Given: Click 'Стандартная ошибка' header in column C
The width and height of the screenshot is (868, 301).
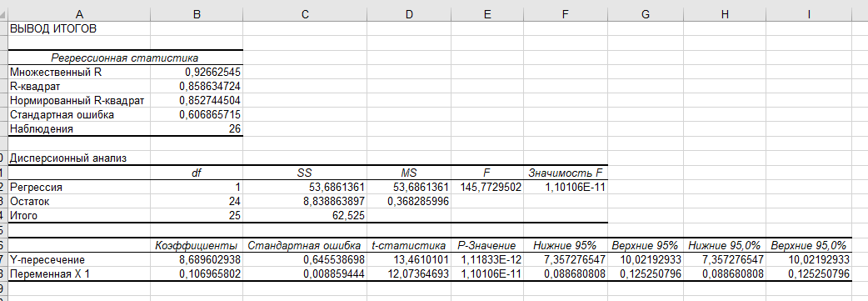Looking at the screenshot, I should pos(304,245).
